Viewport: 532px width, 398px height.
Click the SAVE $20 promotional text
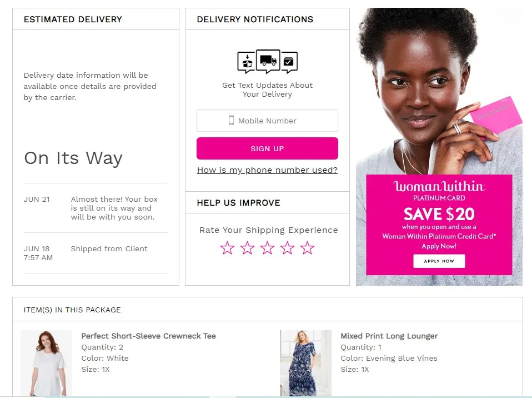(439, 214)
